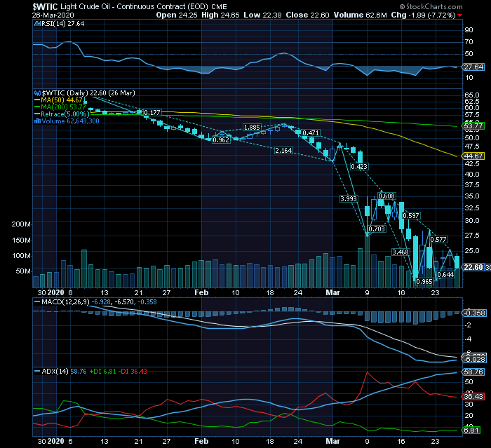Click the 58.76 ADX value tag
Screen dimensions: 491x448
(x=473, y=372)
